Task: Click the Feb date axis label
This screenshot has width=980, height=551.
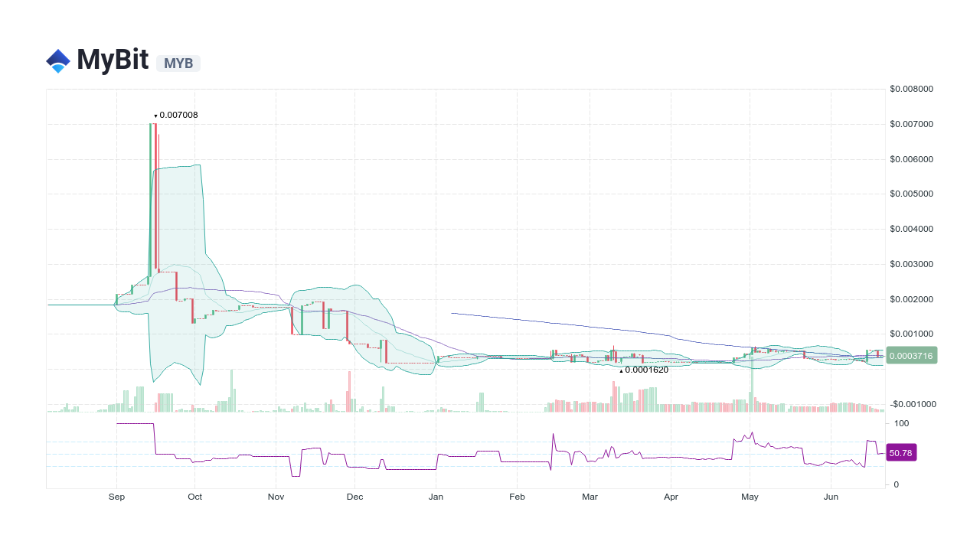Action: click(x=517, y=497)
